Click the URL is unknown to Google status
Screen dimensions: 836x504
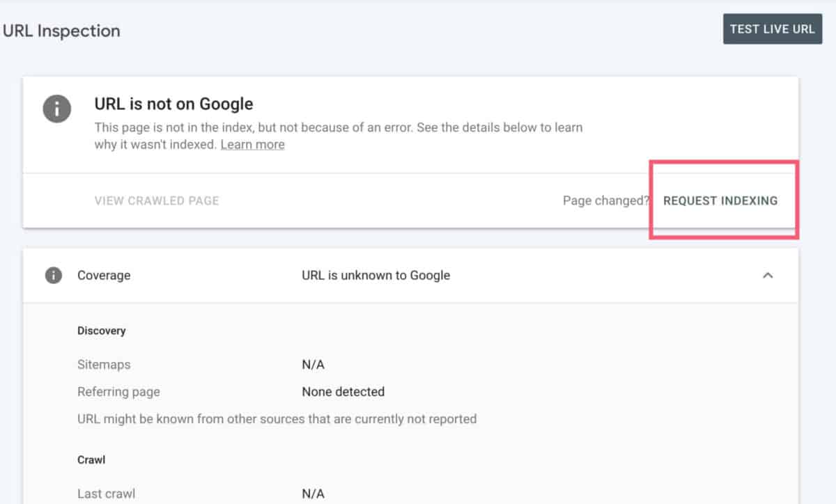pyautogui.click(x=376, y=275)
